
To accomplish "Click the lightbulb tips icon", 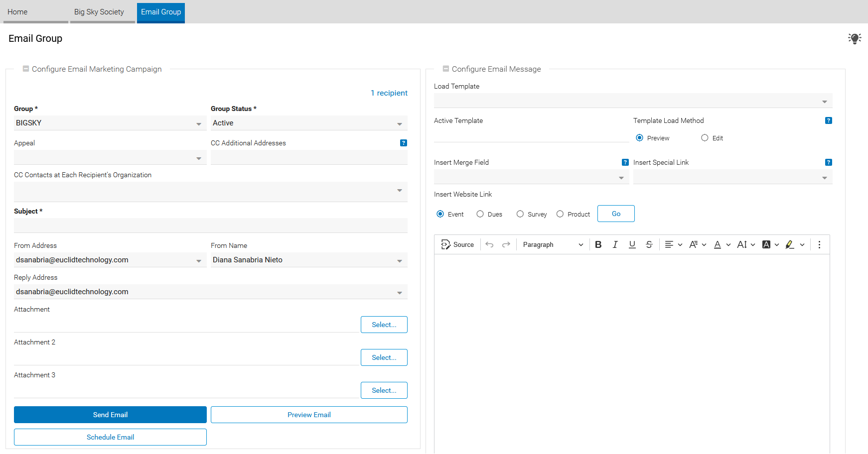I will [x=855, y=38].
